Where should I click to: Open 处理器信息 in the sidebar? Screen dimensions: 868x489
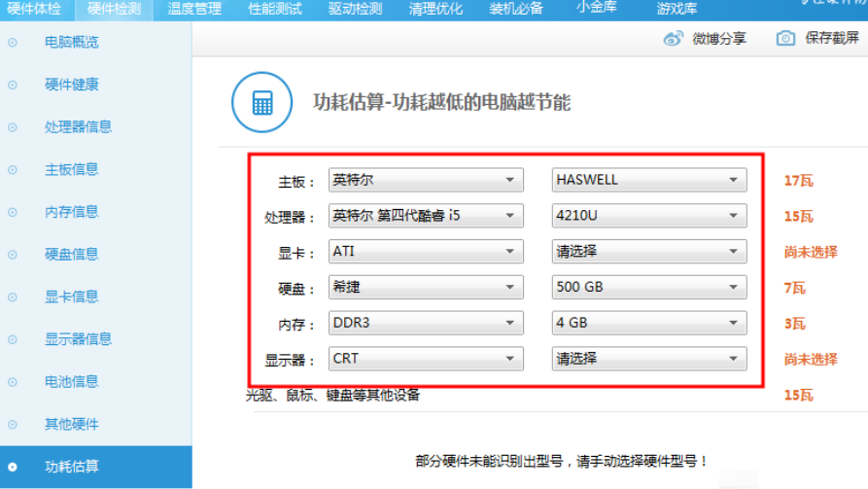(78, 127)
